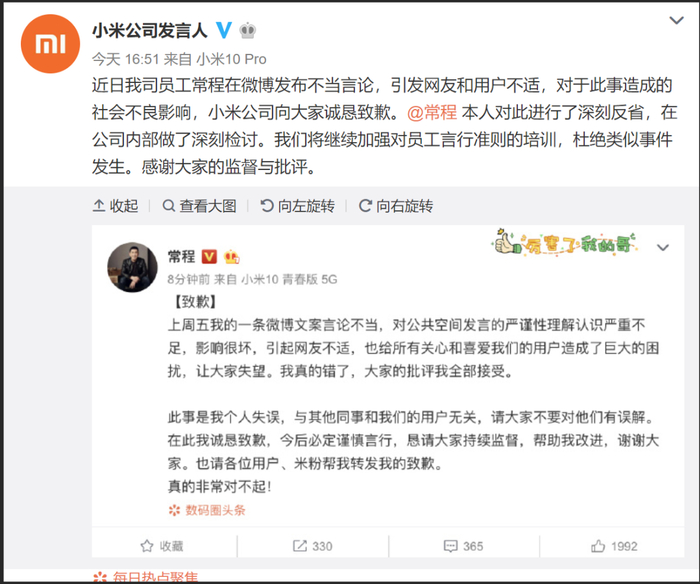Click the crown icon beside 常程's name

click(232, 257)
